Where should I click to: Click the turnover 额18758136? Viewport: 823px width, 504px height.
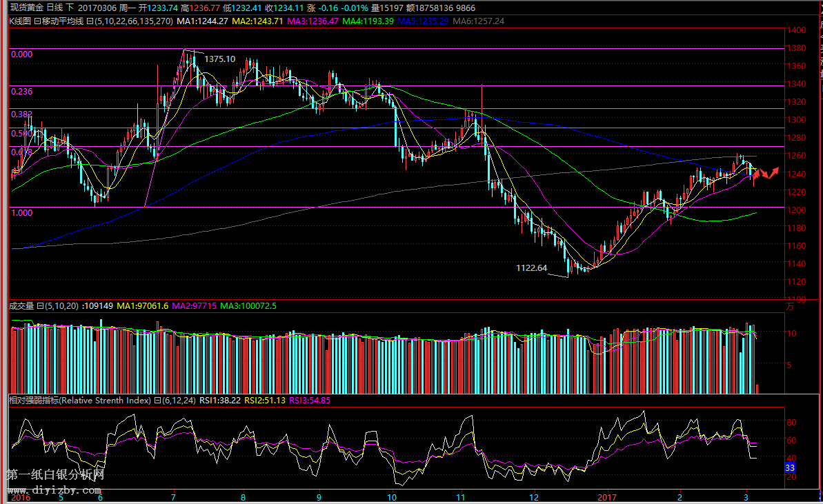pyautogui.click(x=430, y=8)
